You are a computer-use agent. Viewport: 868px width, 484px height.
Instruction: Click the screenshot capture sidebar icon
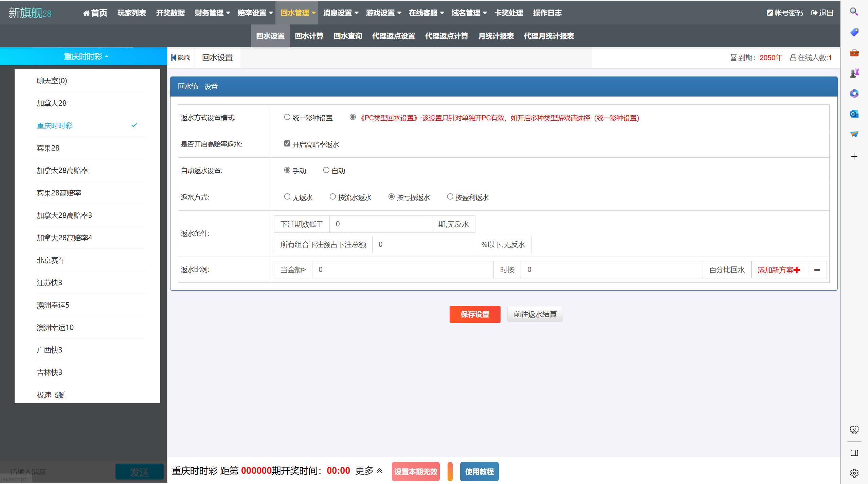pos(854,430)
